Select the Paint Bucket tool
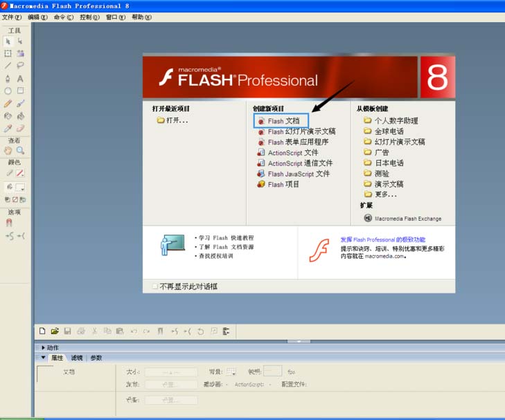Viewport: 505px width, 420px height. click(20, 116)
